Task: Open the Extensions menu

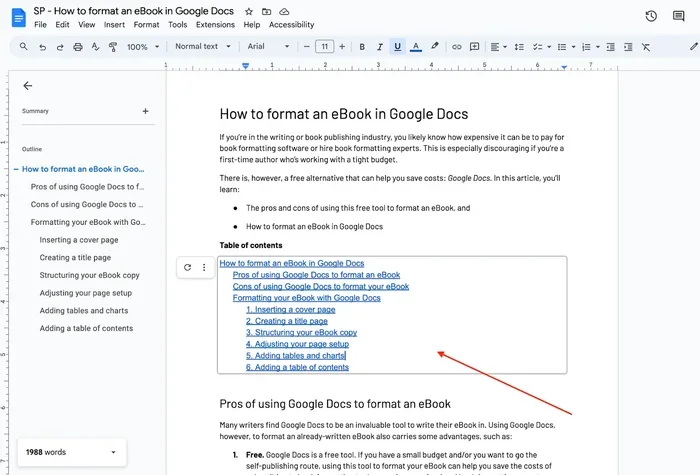Action: click(215, 25)
